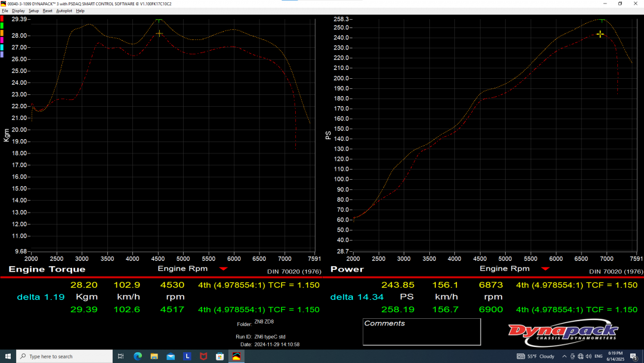The image size is (644, 363).
Task: Open the notification center icon
Action: click(x=634, y=356)
